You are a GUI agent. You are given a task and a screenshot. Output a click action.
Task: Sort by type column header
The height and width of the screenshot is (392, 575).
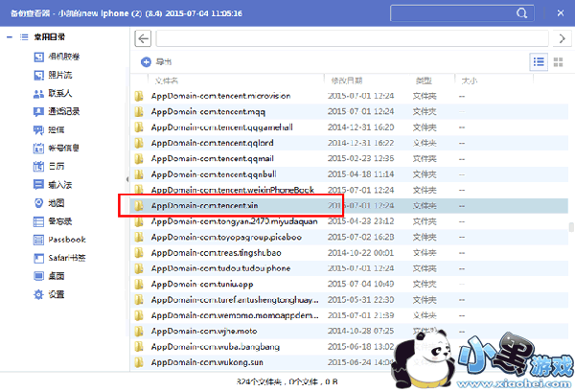(424, 81)
